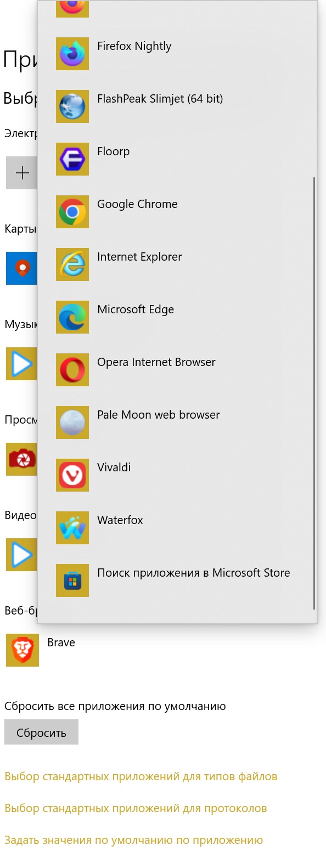Open the Microsoft Store search icon

coord(72,580)
